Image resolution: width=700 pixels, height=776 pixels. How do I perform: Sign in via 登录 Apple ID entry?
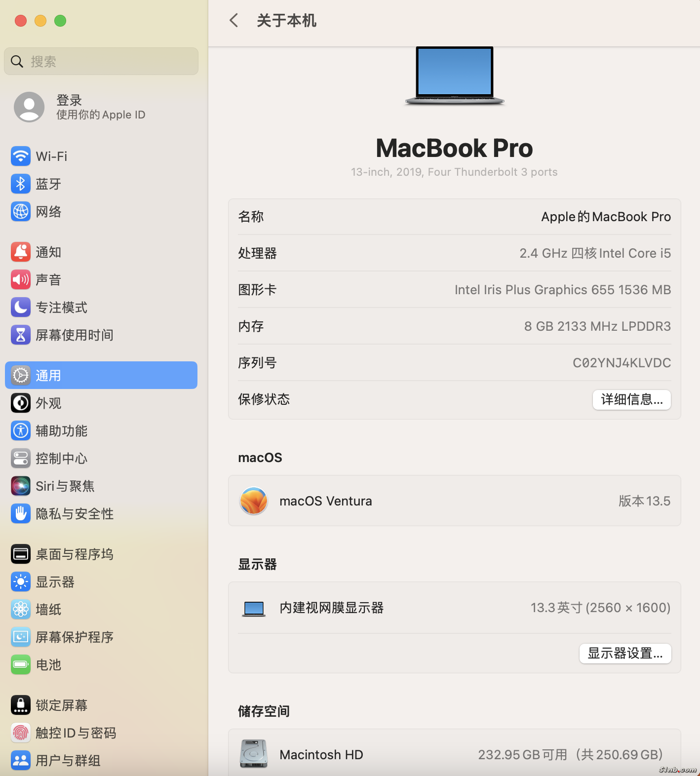(101, 107)
